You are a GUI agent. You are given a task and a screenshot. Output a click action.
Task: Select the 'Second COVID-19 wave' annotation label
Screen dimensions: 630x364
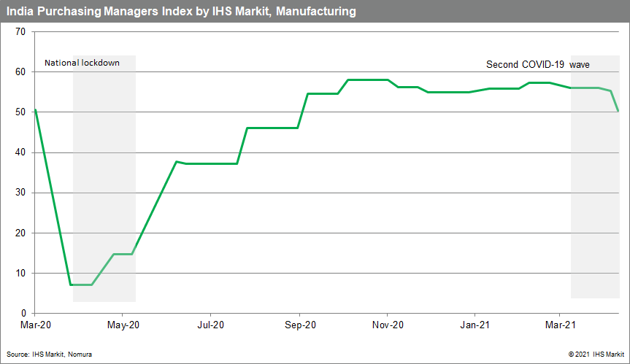(538, 65)
